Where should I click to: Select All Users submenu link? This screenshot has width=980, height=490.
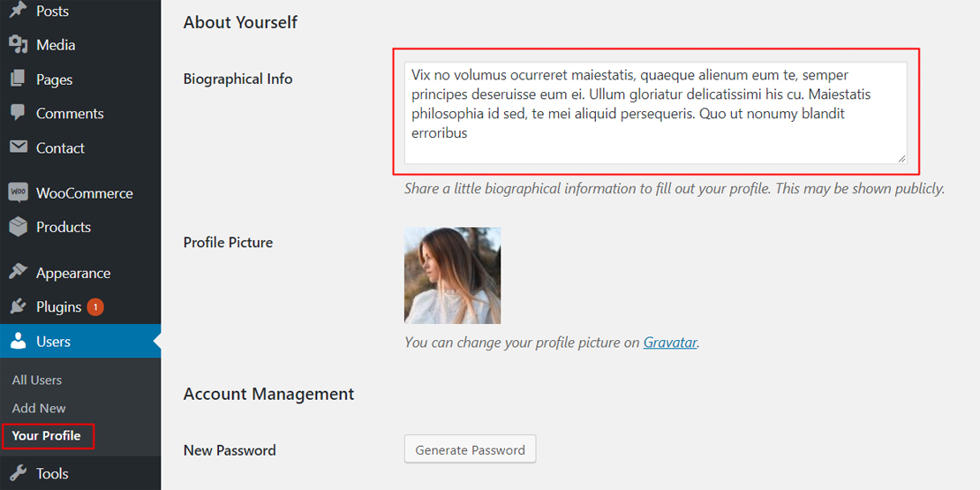(37, 380)
